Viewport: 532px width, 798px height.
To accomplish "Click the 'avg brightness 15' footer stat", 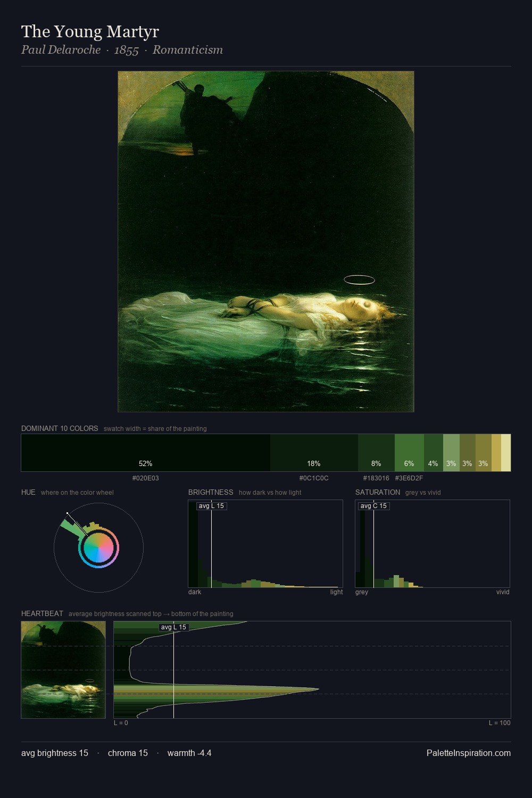I will pos(55,753).
